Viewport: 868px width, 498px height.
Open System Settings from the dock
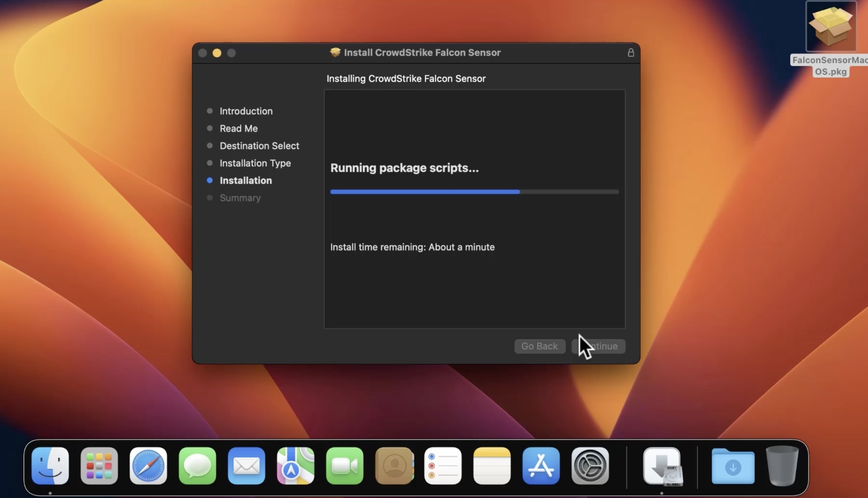coord(590,466)
